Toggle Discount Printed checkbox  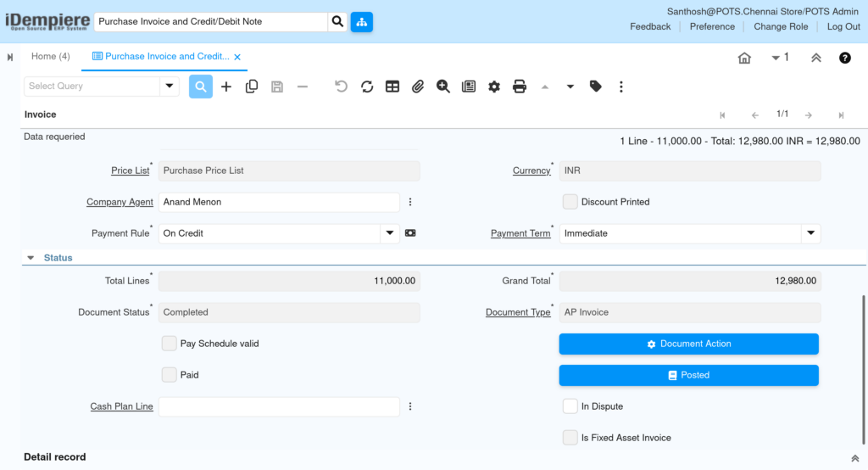click(x=570, y=202)
